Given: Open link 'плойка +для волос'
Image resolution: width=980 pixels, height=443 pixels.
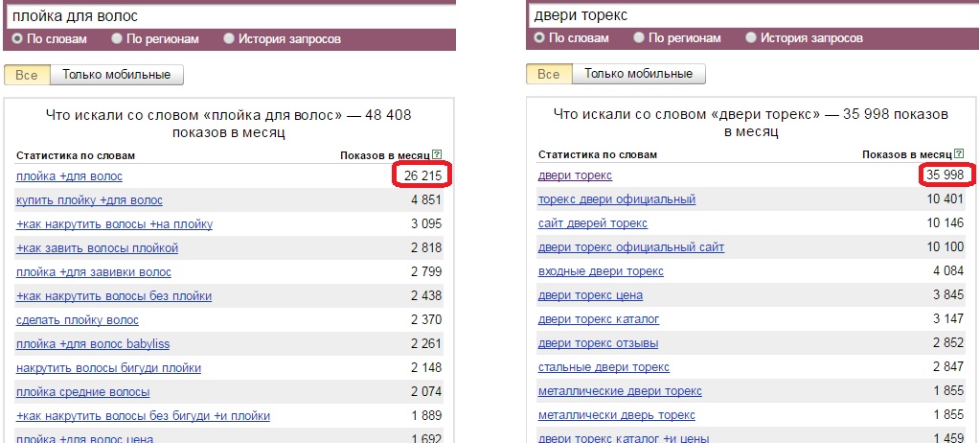Looking at the screenshot, I should click(x=69, y=176).
